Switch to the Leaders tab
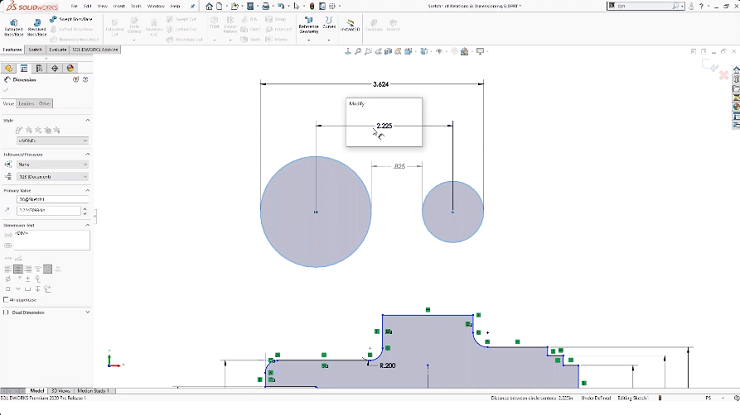The height and width of the screenshot is (415, 740). point(26,103)
